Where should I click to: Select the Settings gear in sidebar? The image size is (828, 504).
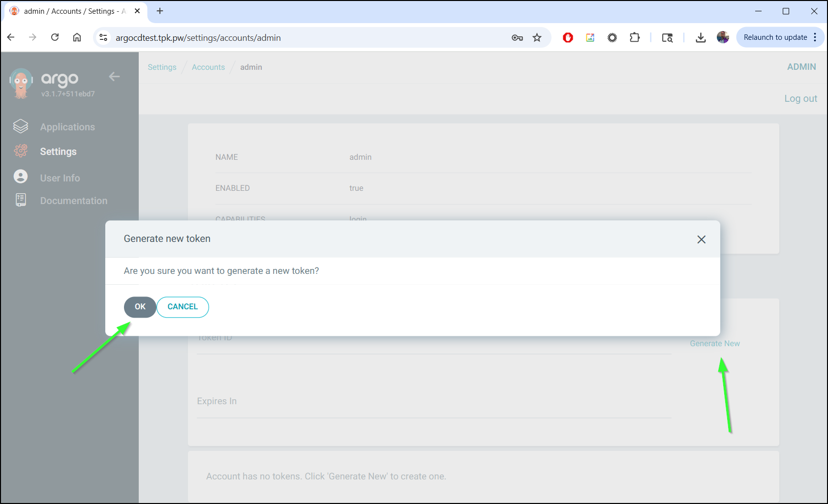[x=21, y=151]
